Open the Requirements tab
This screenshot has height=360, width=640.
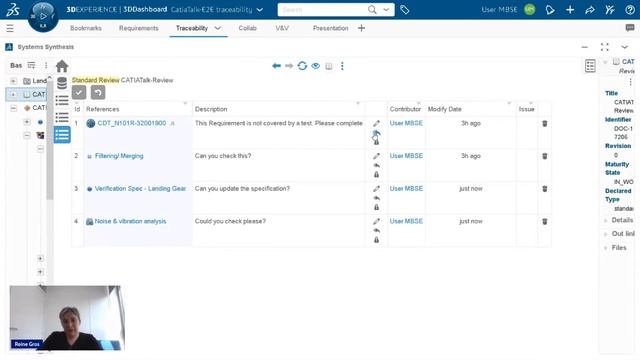point(139,28)
